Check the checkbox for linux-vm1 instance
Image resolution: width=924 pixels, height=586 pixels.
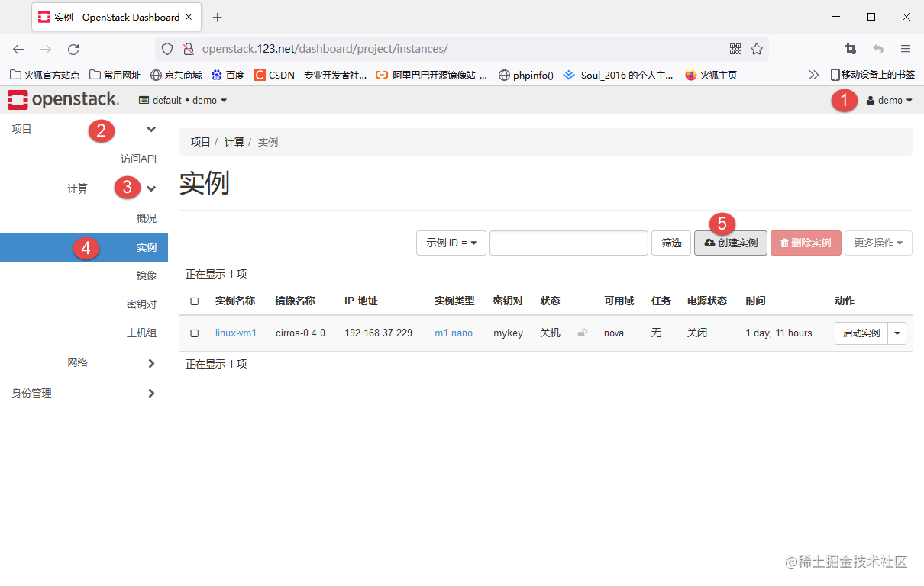(194, 333)
